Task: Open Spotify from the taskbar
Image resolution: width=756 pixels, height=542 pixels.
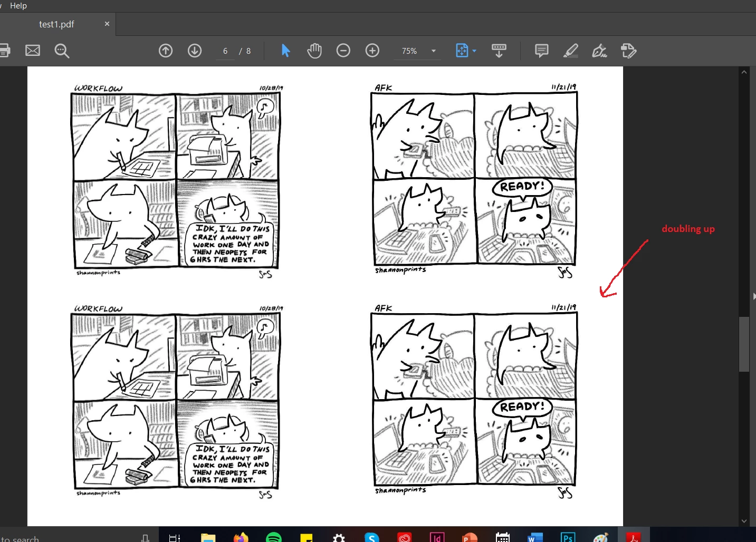Action: pos(274,538)
